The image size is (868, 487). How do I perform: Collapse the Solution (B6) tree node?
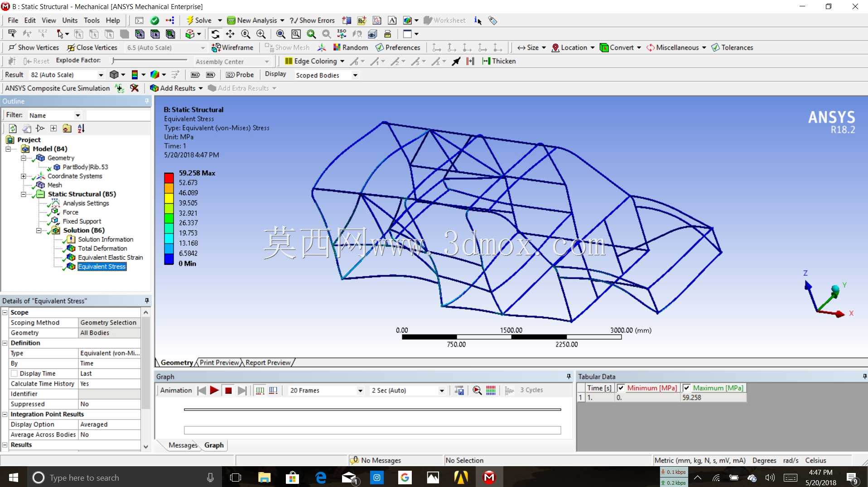point(39,230)
